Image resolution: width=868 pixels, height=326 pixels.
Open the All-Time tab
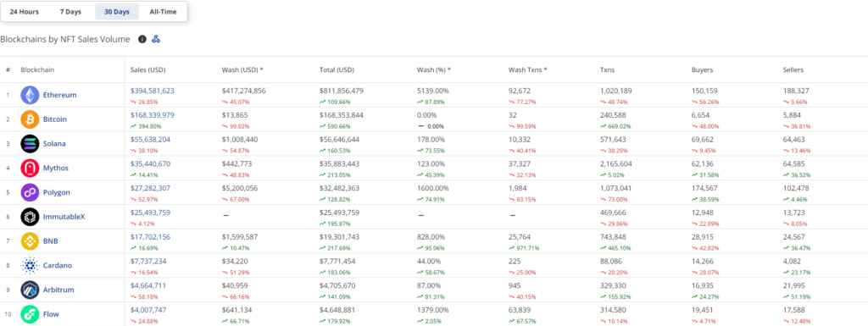coord(163,12)
